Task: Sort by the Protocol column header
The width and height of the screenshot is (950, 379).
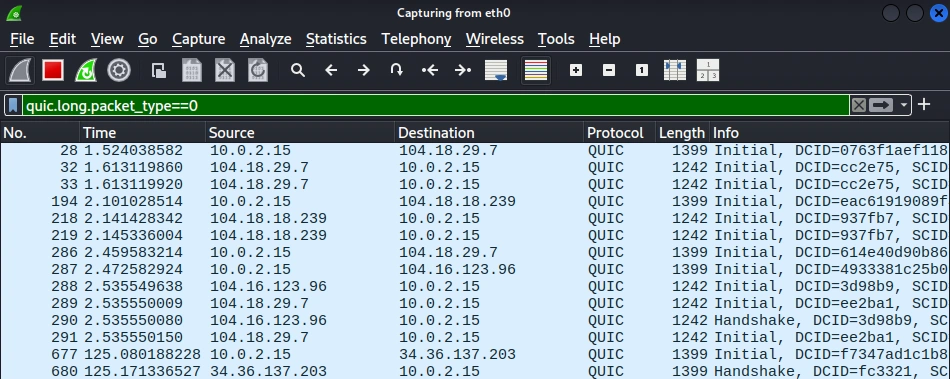Action: pos(620,133)
